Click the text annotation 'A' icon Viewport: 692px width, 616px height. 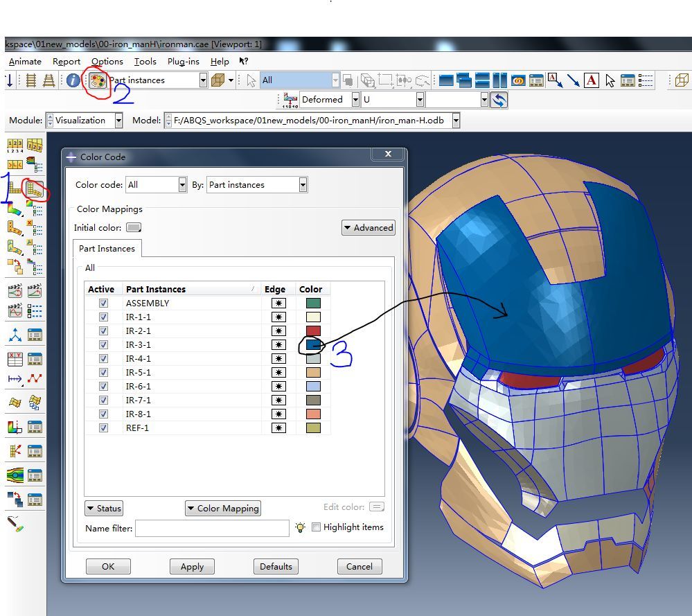[x=591, y=80]
